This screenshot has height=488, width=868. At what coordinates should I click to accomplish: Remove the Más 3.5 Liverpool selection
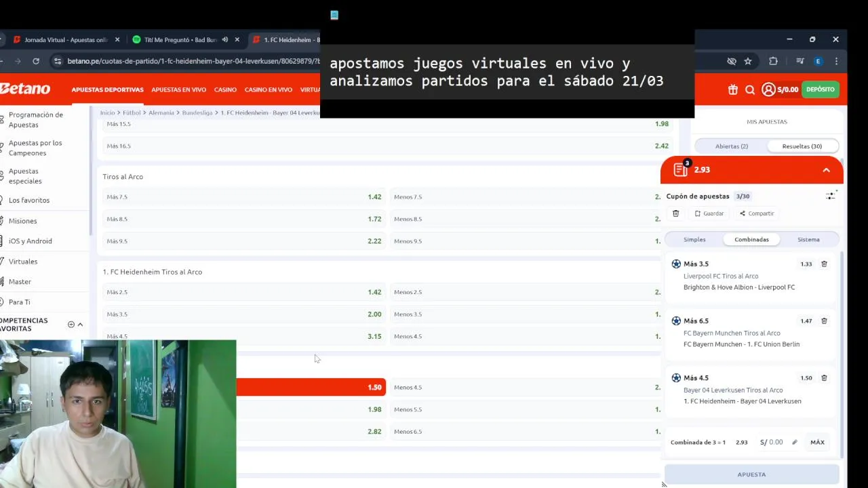[x=824, y=264]
